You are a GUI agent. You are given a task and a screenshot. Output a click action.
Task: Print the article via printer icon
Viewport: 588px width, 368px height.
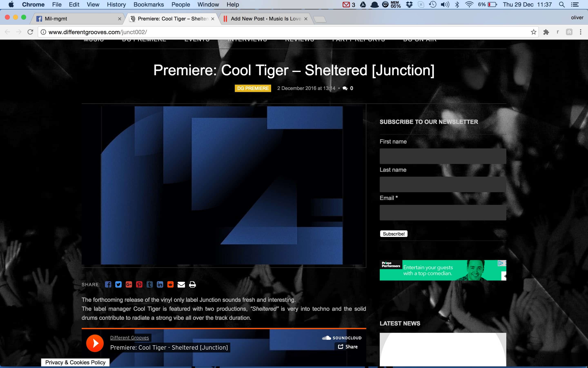tap(193, 285)
